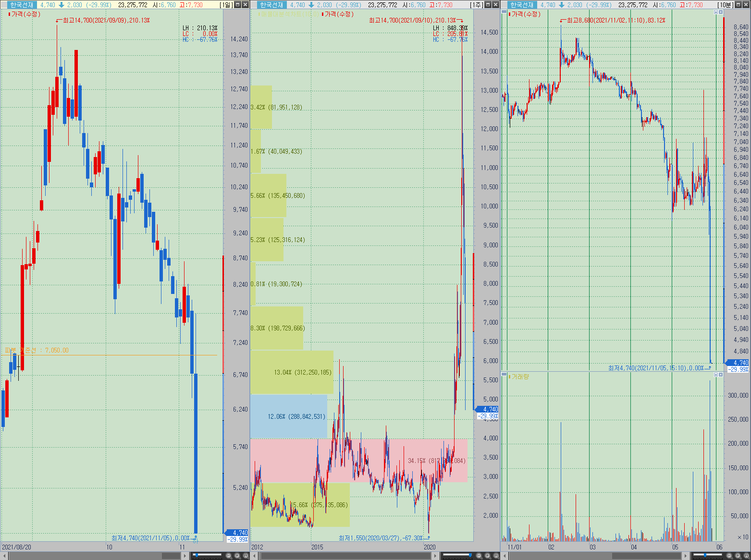Click 12.06% (288,842,531) blue volume profile bar
The height and width of the screenshot is (560, 751).
coord(289,416)
